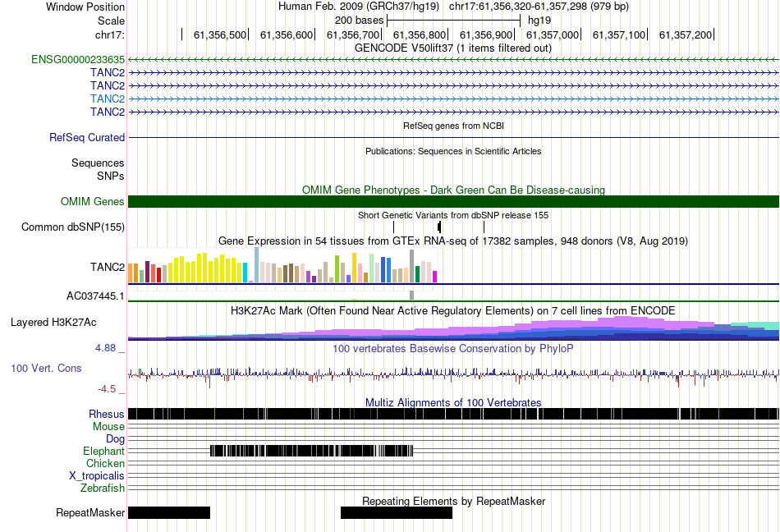Click 100 vertebrates Basewise Conservation title
Viewport: 780px width, 532px height.
(453, 349)
